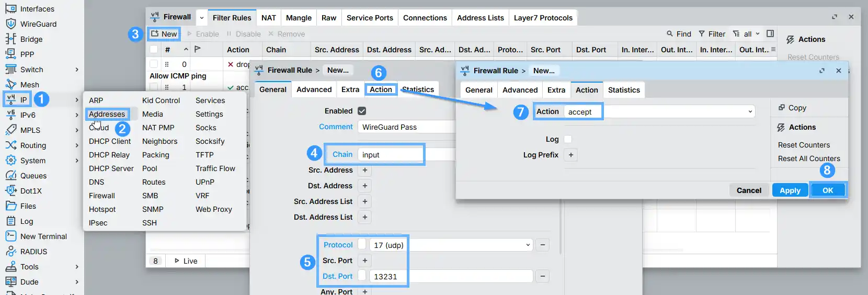Select the PPP icon in sidebar
The width and height of the screenshot is (868, 295).
coord(10,54)
